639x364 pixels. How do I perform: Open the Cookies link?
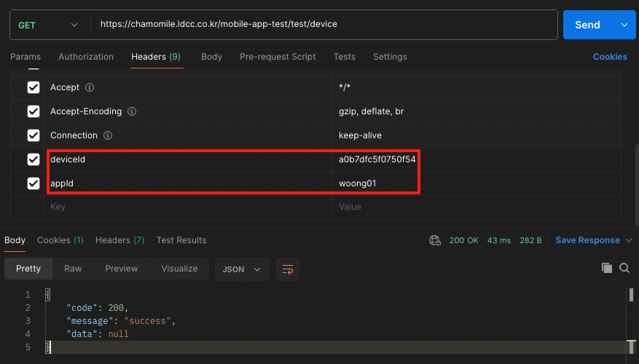point(610,57)
